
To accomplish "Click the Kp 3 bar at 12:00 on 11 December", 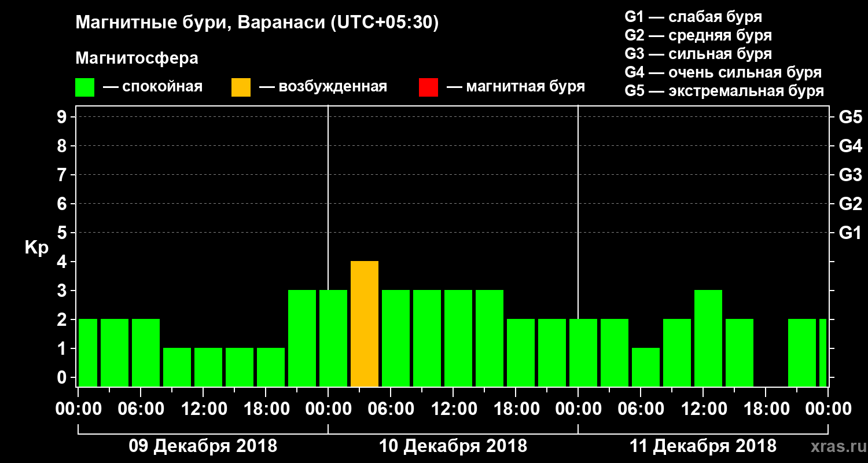I will pos(708,339).
